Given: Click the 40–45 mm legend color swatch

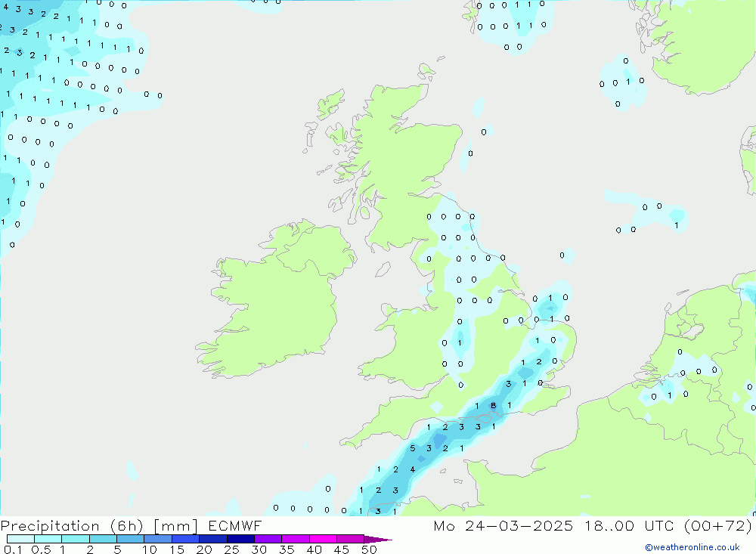Looking at the screenshot, I should point(323,539).
